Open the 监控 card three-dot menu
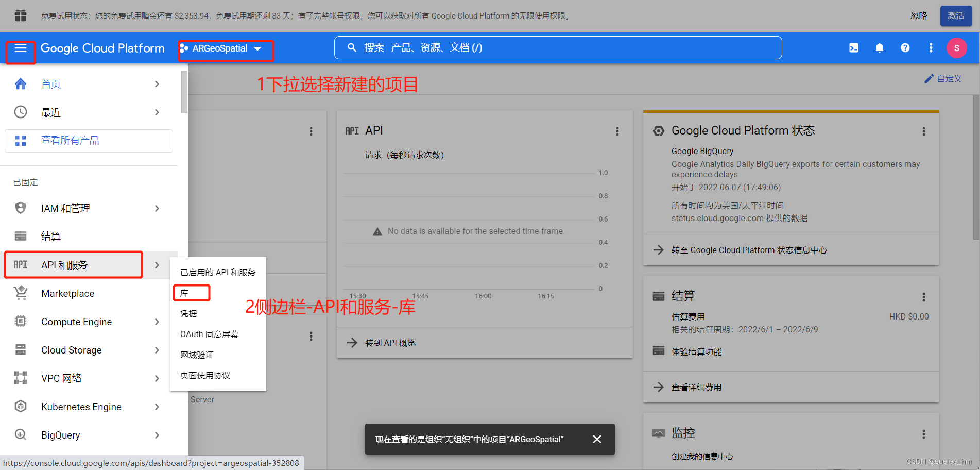The image size is (980, 470). (924, 434)
